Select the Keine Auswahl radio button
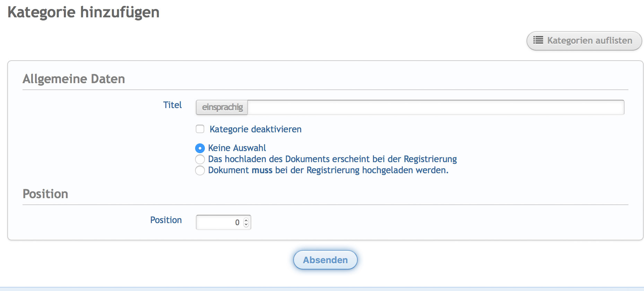 pos(200,148)
